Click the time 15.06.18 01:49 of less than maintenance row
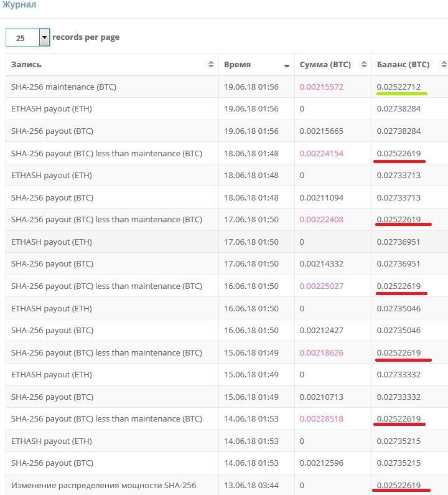The width and height of the screenshot is (448, 495). [251, 352]
